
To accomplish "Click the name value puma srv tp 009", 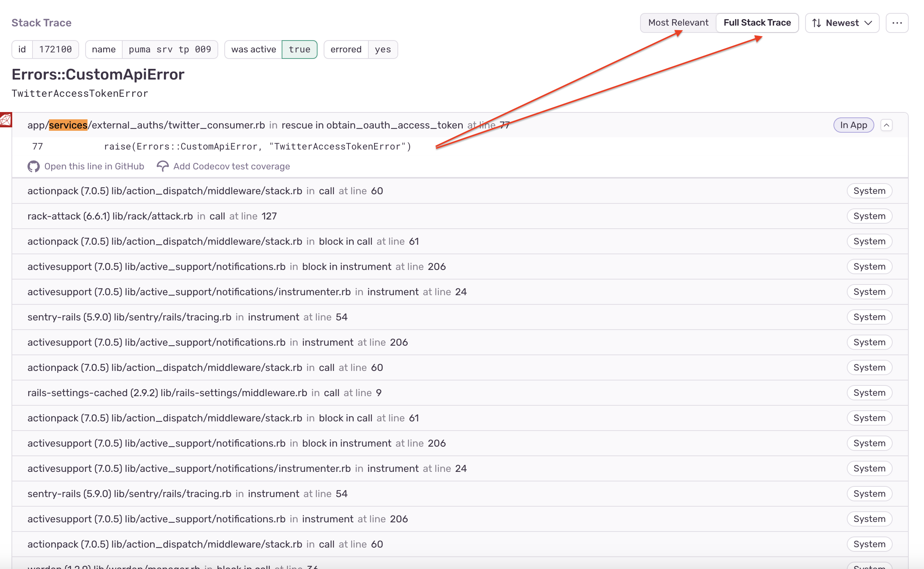I will coord(170,49).
